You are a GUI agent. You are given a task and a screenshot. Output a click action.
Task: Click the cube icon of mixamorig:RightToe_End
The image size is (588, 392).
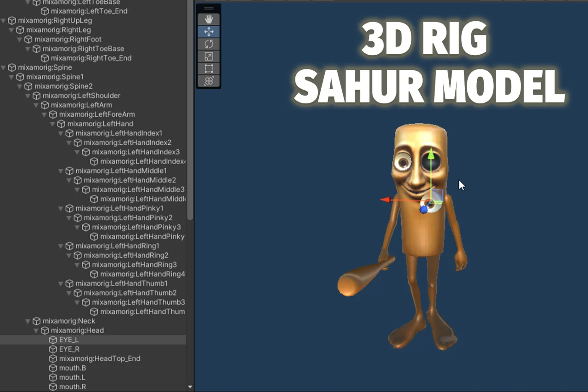click(45, 58)
